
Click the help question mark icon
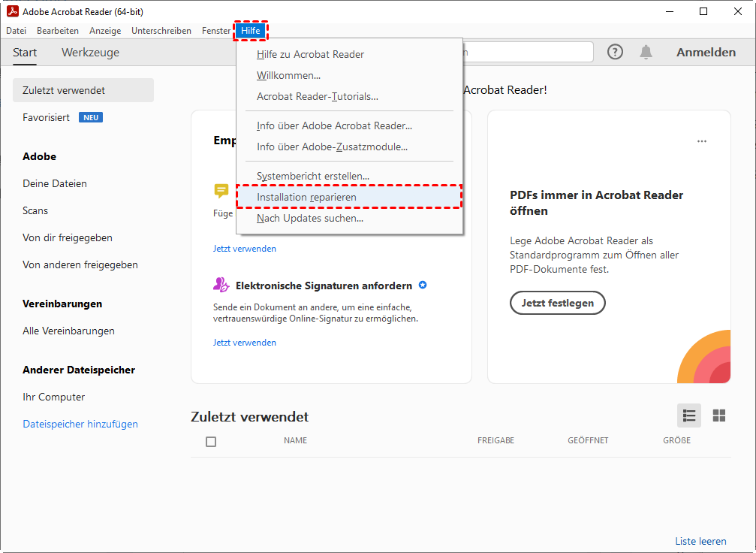pyautogui.click(x=615, y=52)
